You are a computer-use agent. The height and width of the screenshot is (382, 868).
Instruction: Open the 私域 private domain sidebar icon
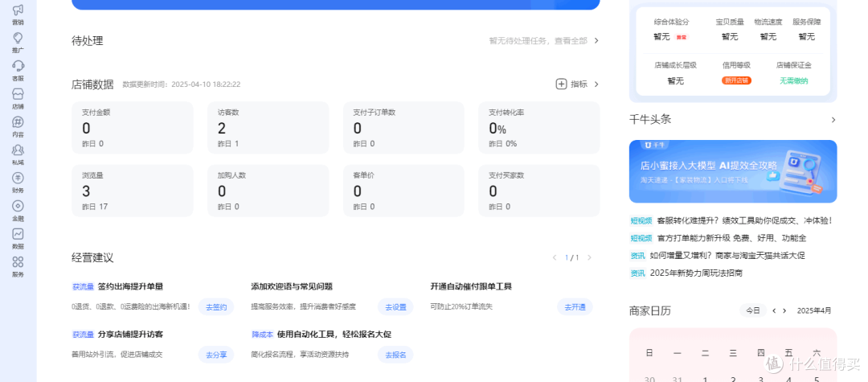click(18, 154)
